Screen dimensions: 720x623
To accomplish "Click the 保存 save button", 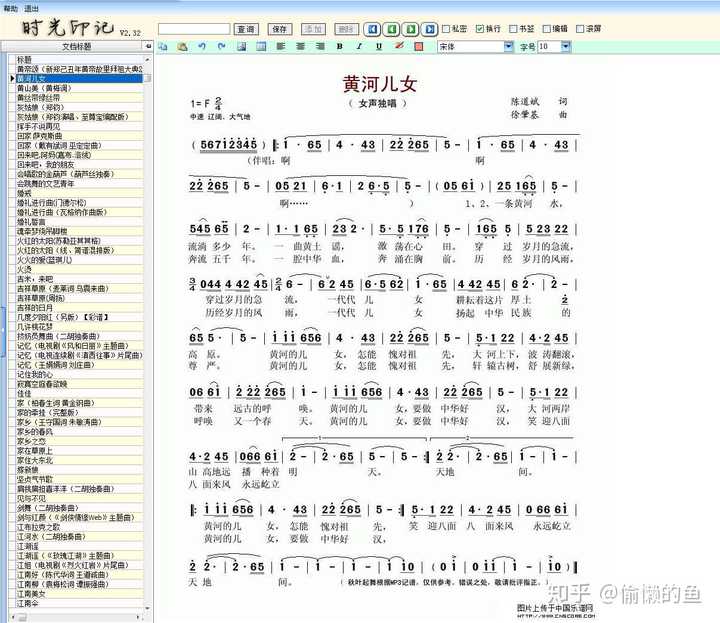I will pyautogui.click(x=280, y=29).
